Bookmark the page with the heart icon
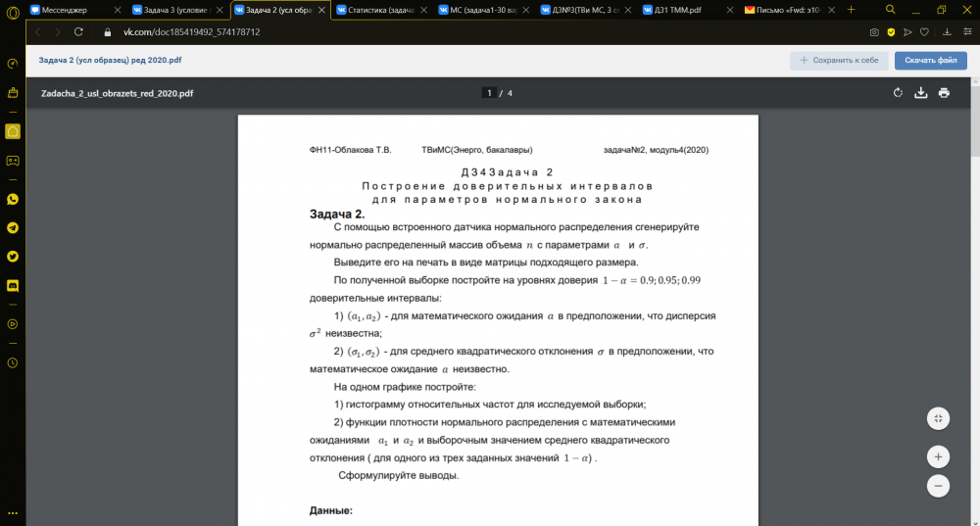 (x=924, y=32)
